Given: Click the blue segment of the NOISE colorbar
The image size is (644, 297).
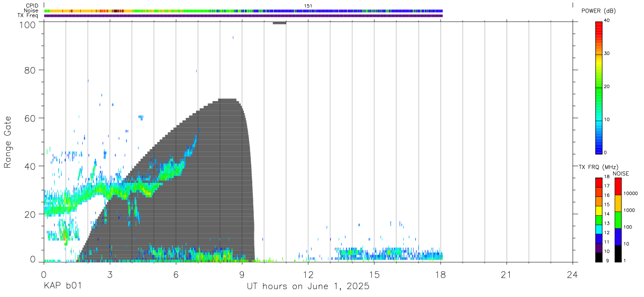Looking at the screenshot, I should pyautogui.click(x=618, y=237).
